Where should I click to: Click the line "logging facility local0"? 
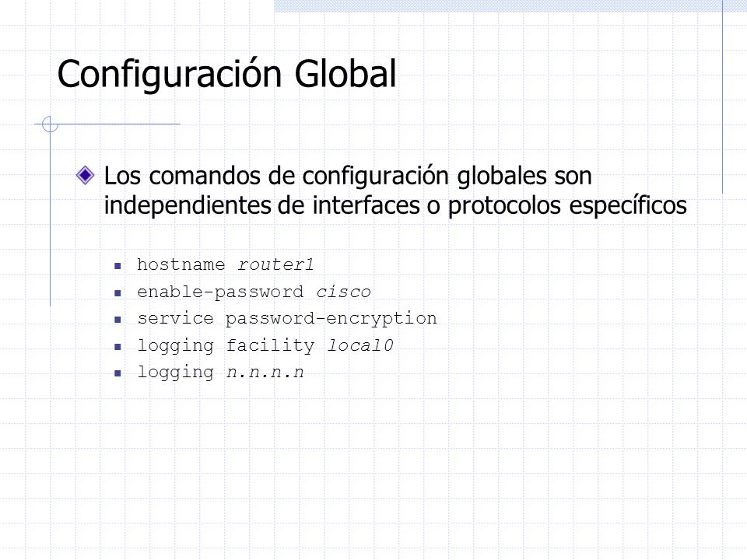(265, 345)
